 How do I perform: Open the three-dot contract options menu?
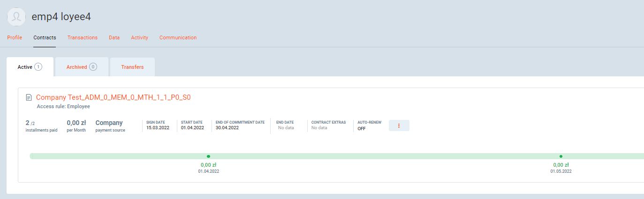[x=399, y=125]
